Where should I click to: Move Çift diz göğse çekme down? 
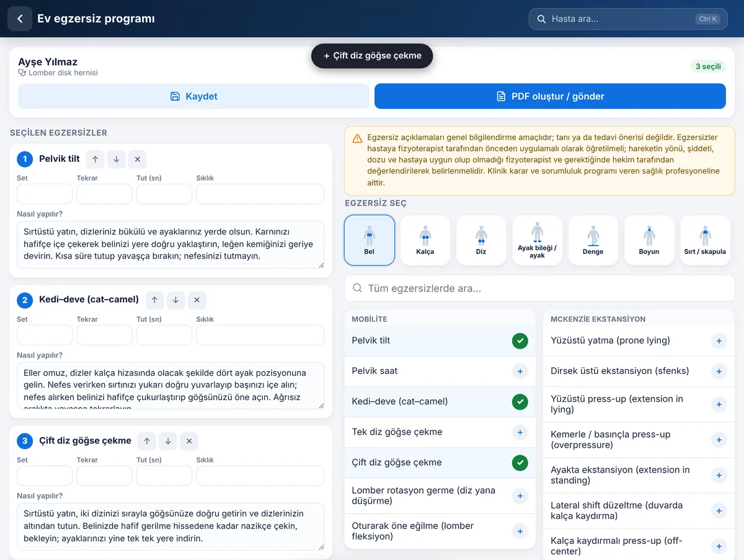pyautogui.click(x=168, y=441)
